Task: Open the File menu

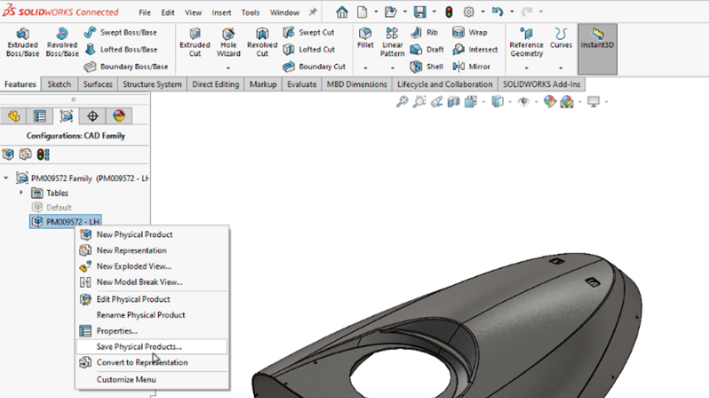Action: click(145, 12)
